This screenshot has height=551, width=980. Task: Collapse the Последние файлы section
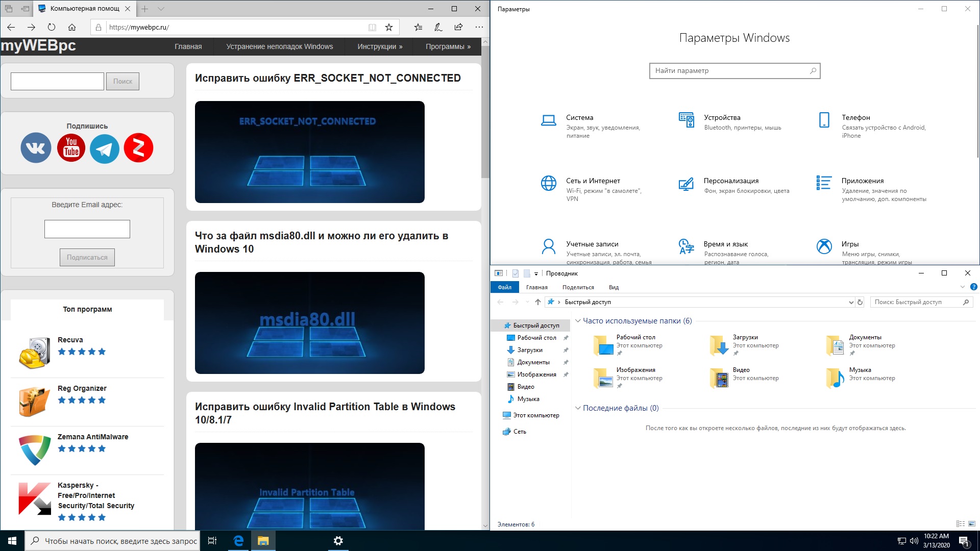(x=578, y=408)
